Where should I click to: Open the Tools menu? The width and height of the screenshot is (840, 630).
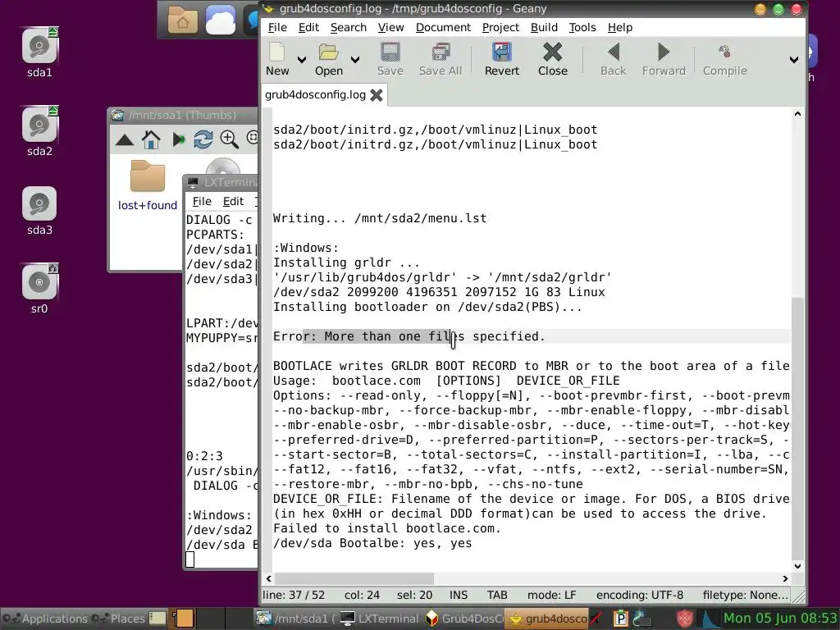(582, 27)
